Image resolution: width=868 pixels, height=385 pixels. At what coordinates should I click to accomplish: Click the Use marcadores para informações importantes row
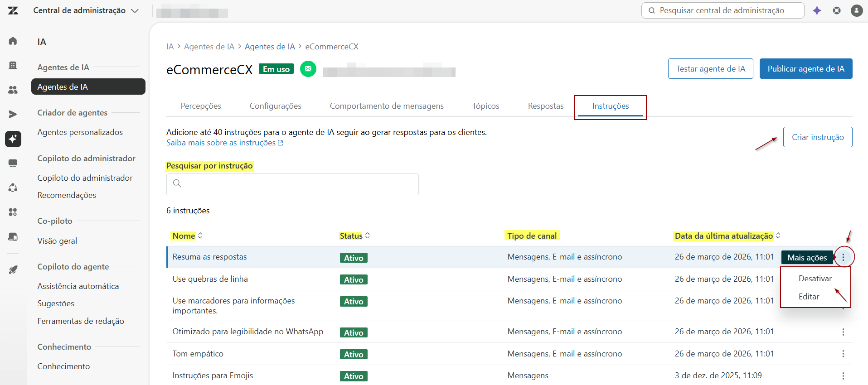tap(509, 306)
